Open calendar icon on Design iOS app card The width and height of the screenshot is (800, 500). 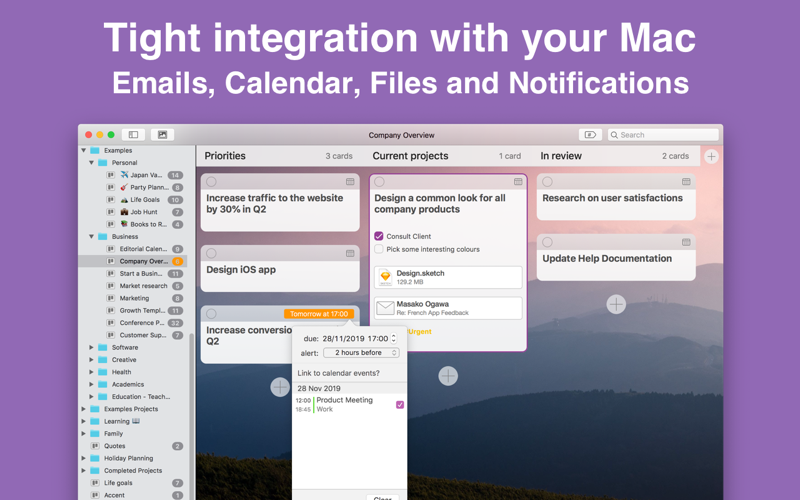tap(350, 254)
